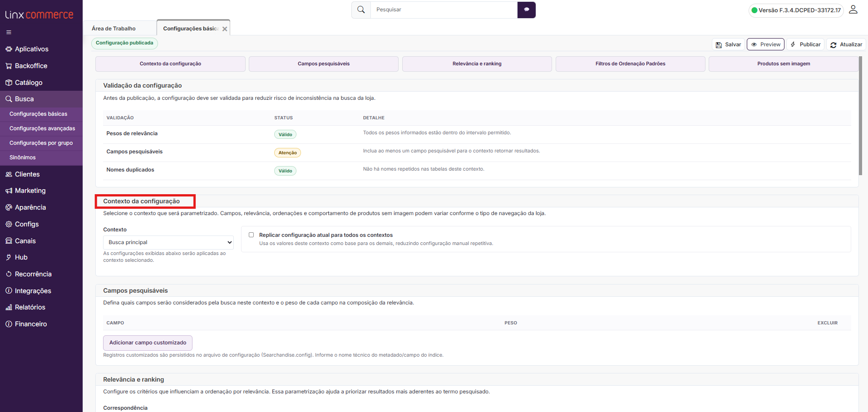Click the Aplicativos puzzle icon
868x412 pixels.
coord(9,49)
